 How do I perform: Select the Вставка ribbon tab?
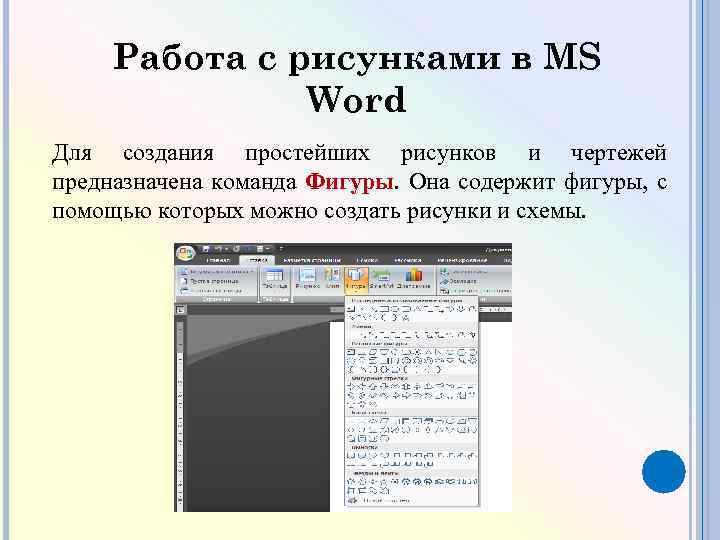(x=258, y=260)
